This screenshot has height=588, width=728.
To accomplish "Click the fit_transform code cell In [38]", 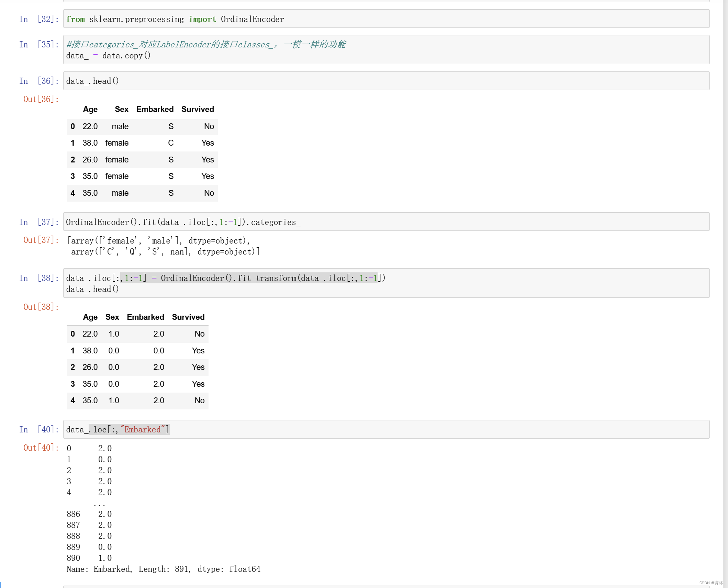I will (x=386, y=283).
